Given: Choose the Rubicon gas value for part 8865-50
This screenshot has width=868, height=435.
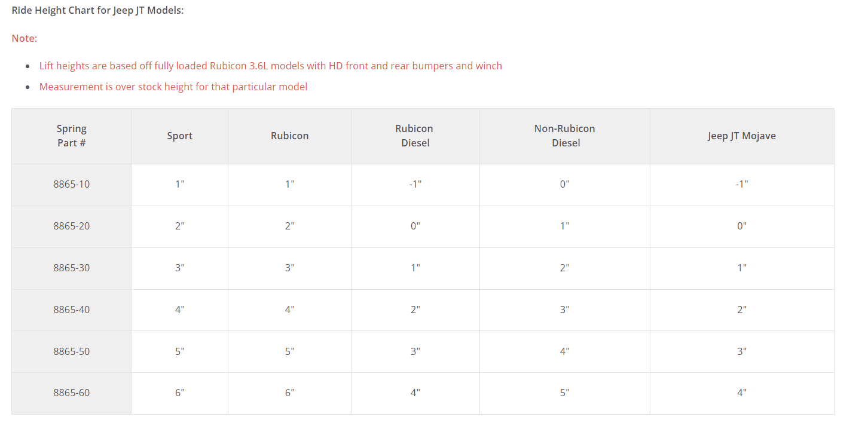Looking at the screenshot, I should (290, 352).
